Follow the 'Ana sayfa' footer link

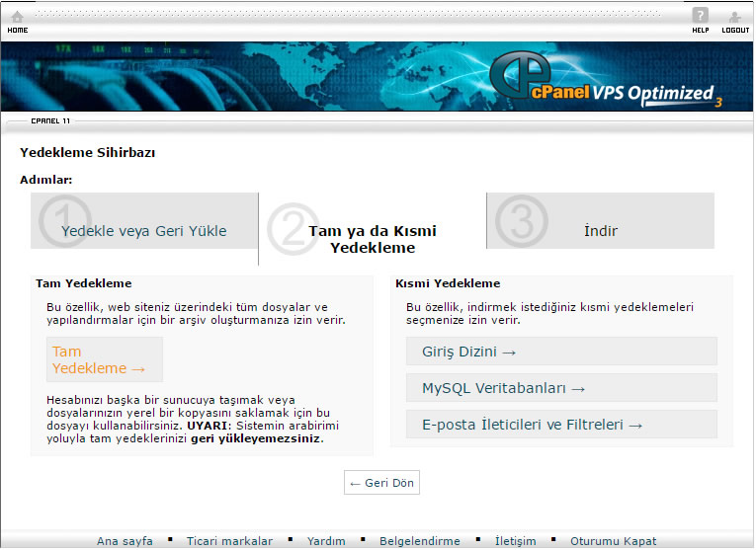[x=125, y=541]
